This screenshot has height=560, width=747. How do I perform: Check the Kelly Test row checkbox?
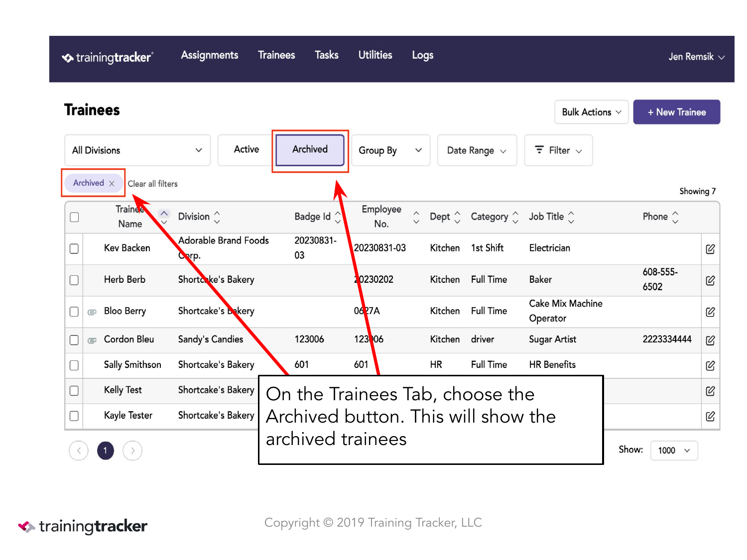(x=74, y=390)
